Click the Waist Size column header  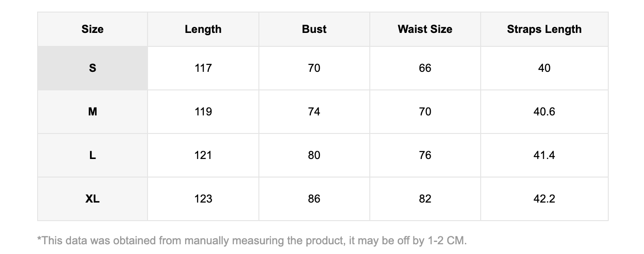[x=425, y=29]
